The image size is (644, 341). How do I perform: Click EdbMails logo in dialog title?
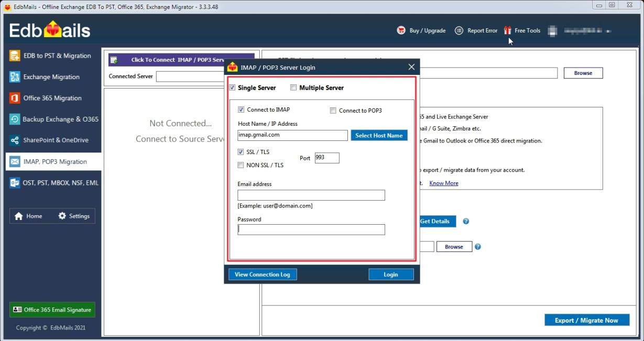[x=233, y=67]
